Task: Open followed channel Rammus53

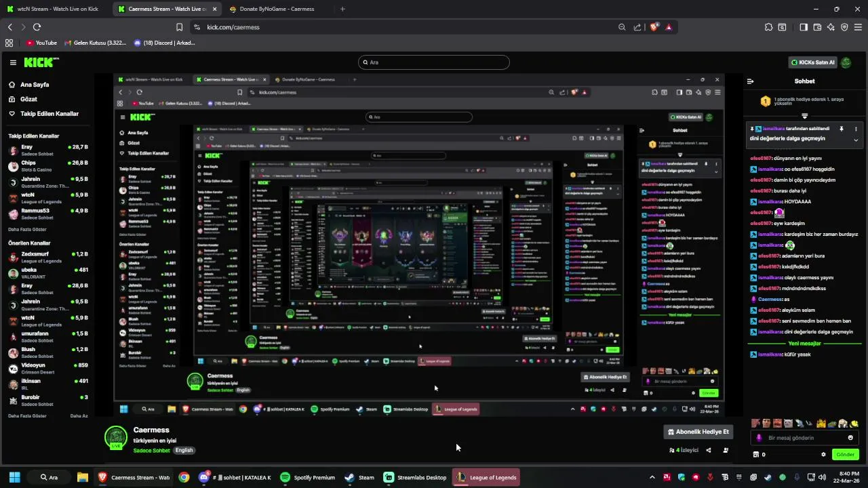Action: (x=47, y=213)
